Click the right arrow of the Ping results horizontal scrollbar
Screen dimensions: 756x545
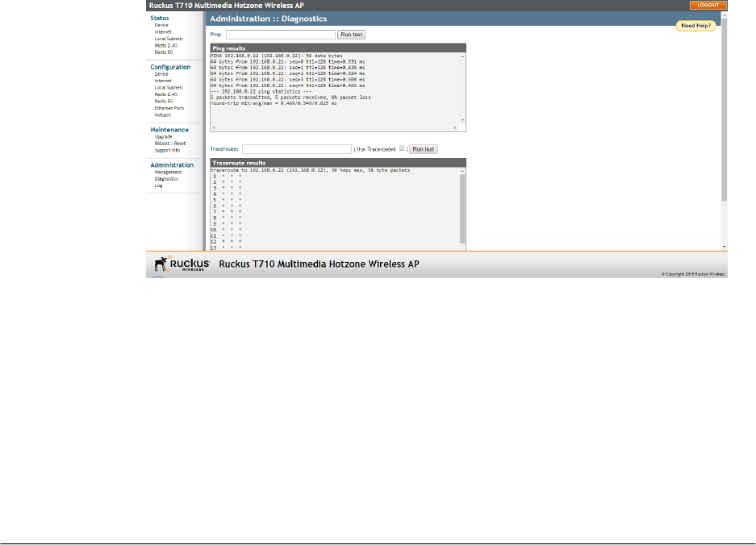click(455, 128)
